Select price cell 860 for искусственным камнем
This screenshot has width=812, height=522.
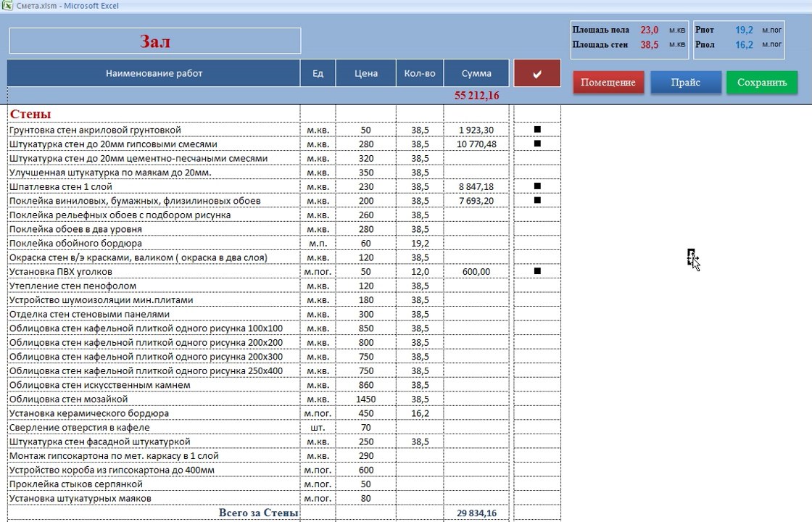(x=366, y=385)
